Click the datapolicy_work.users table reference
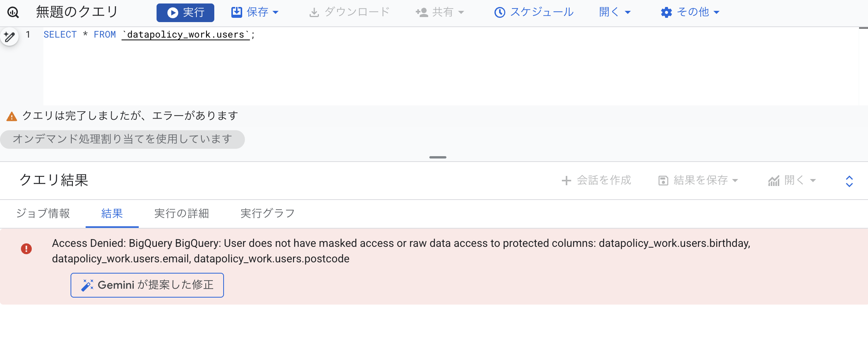This screenshot has width=868, height=341. pos(186,35)
